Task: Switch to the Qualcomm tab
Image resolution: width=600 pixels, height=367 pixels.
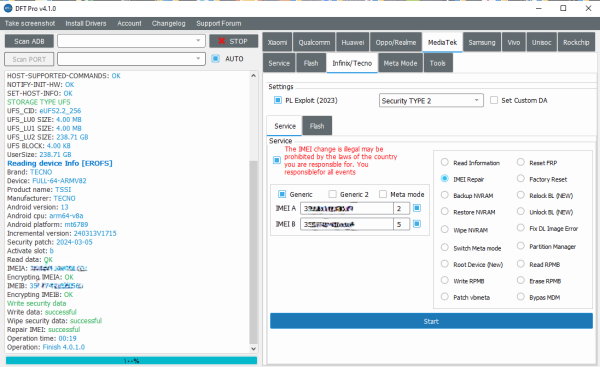Action: click(x=314, y=42)
